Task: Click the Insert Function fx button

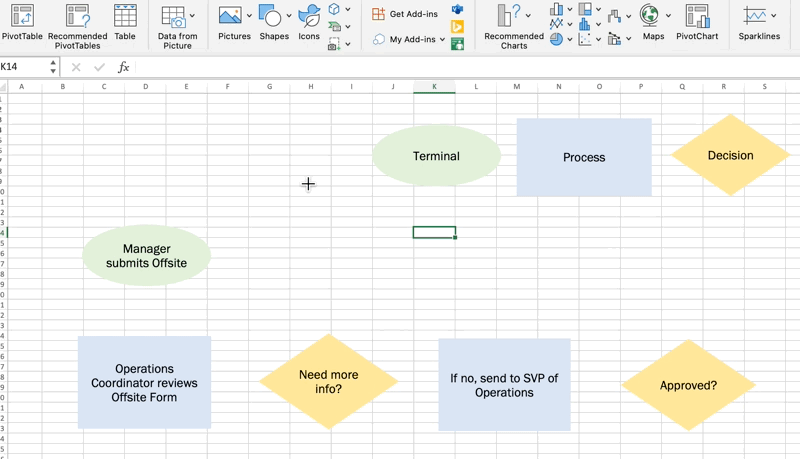Action: click(x=123, y=67)
